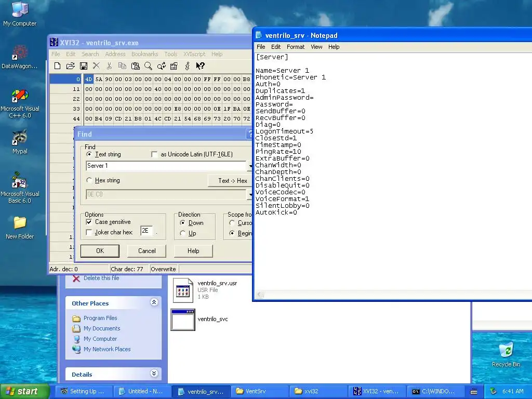Expand the Details panel
This screenshot has width=532, height=399.
154,373
